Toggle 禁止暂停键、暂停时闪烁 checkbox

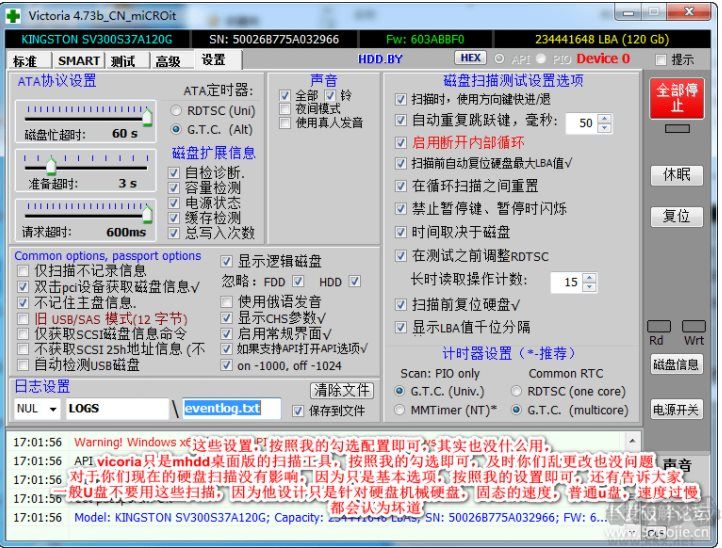click(401, 209)
